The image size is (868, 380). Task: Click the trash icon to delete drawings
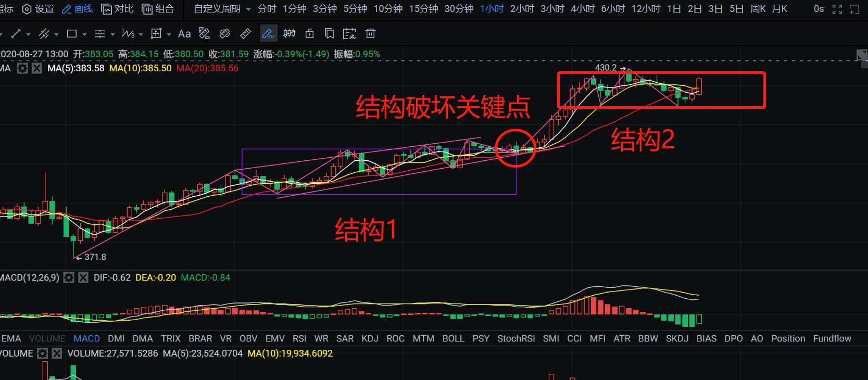coord(370,34)
